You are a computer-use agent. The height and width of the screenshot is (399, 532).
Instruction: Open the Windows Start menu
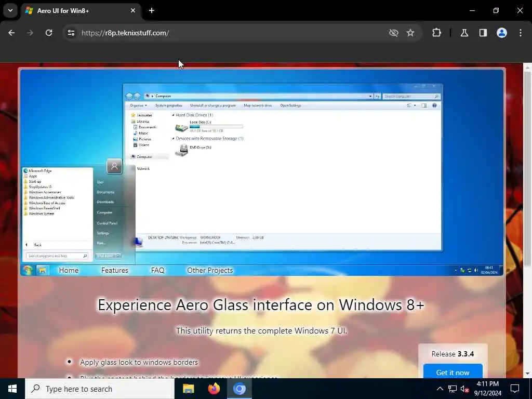[12, 389]
